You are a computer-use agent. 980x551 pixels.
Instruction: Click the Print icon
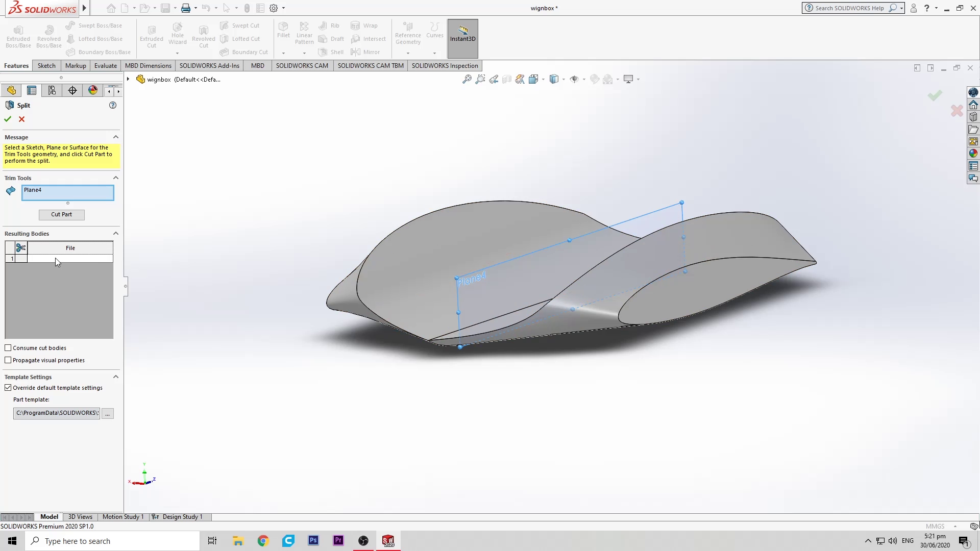(186, 8)
